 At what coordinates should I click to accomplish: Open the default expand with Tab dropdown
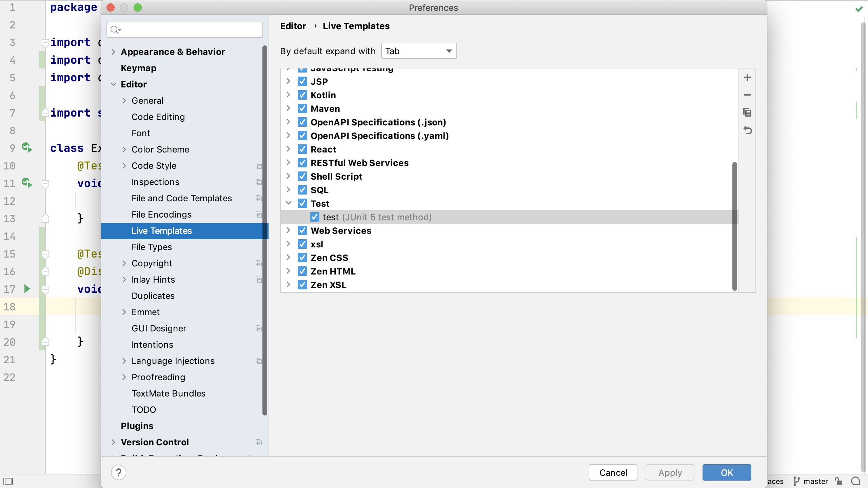click(x=419, y=51)
